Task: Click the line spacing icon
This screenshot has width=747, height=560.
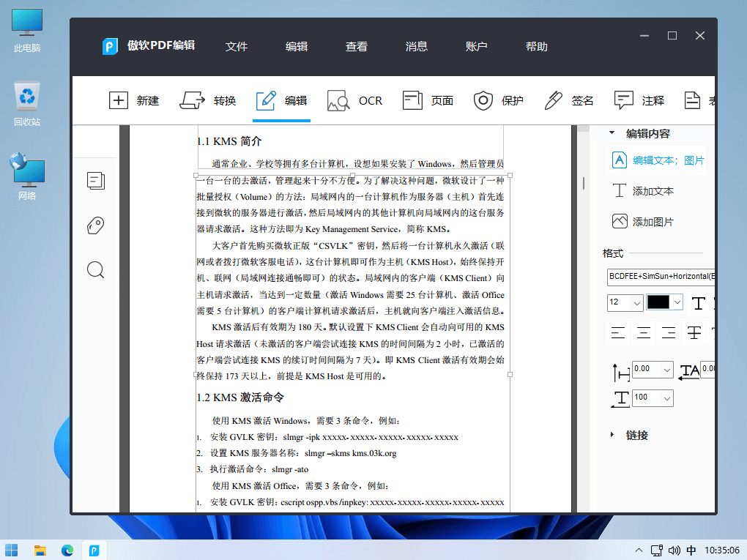Action: (x=621, y=373)
